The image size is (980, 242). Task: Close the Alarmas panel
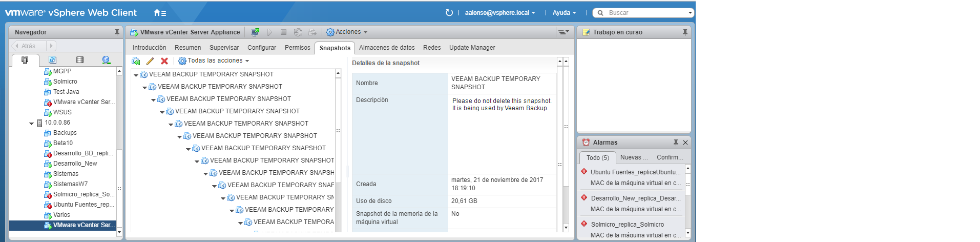click(685, 143)
